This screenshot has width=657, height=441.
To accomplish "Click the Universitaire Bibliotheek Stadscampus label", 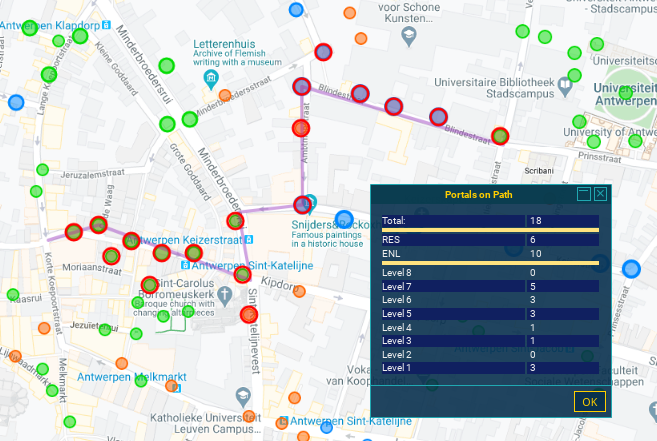I will 494,88.
